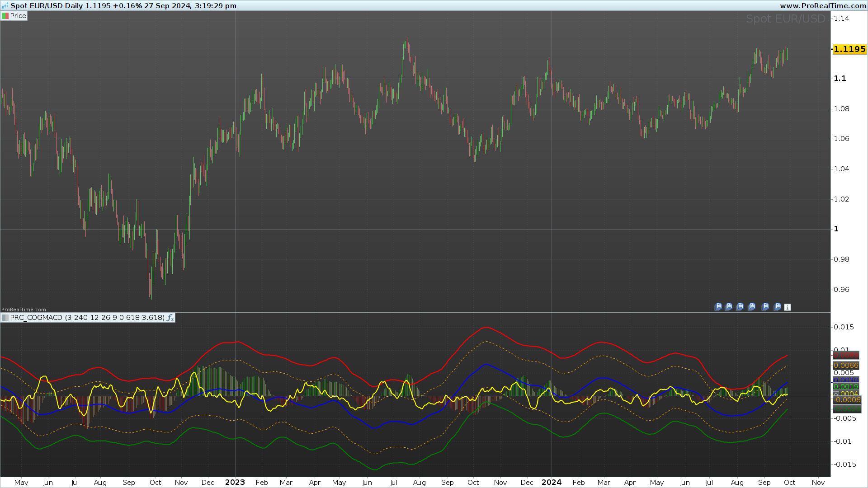Image resolution: width=868 pixels, height=488 pixels.
Task: Click the www.ProRealTime.com link at top right
Action: pos(823,6)
